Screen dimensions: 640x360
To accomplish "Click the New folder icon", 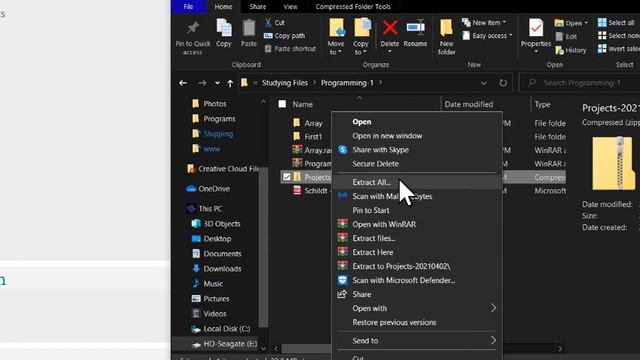I will click(446, 28).
